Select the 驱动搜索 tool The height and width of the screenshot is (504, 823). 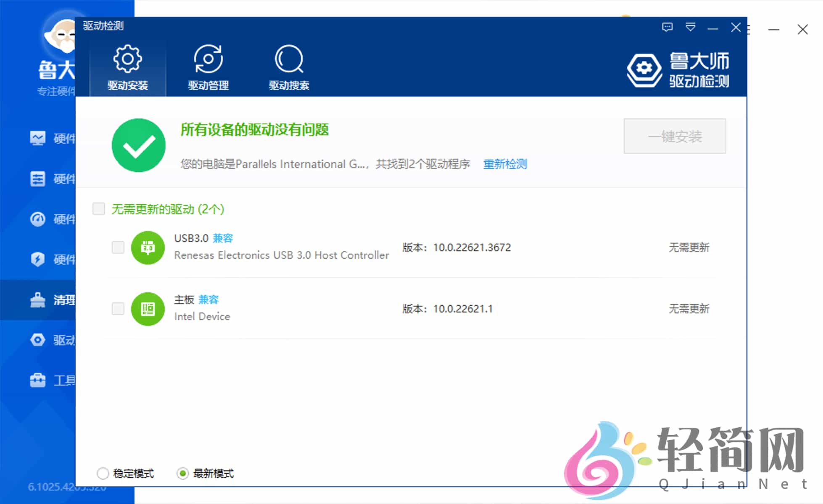coord(289,68)
